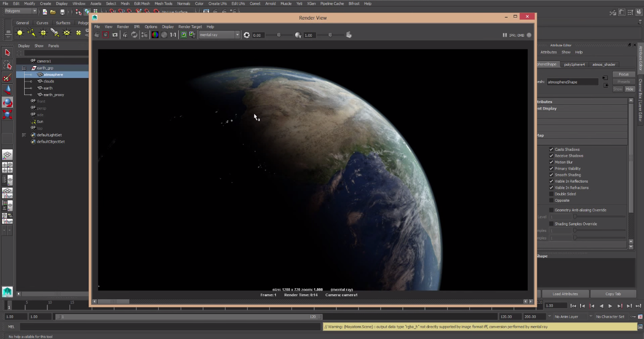
Task: Click the 1:1 real size icon
Action: [173, 35]
